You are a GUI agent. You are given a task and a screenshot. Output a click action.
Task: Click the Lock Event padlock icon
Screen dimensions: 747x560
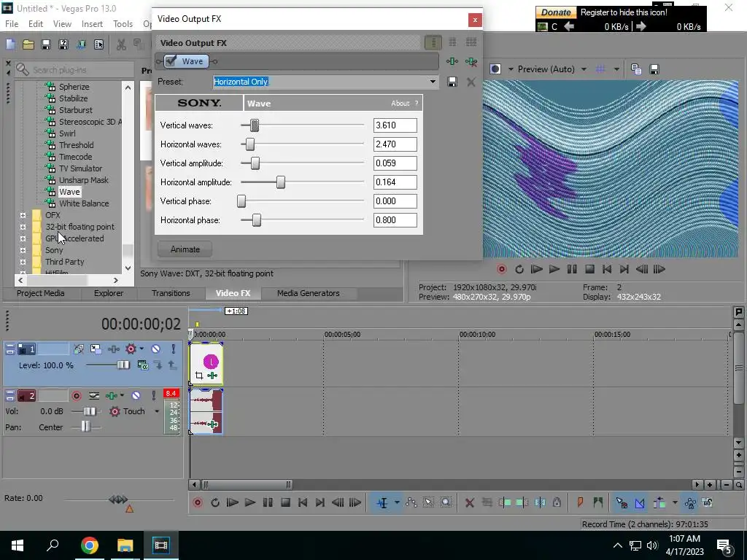pos(557,502)
